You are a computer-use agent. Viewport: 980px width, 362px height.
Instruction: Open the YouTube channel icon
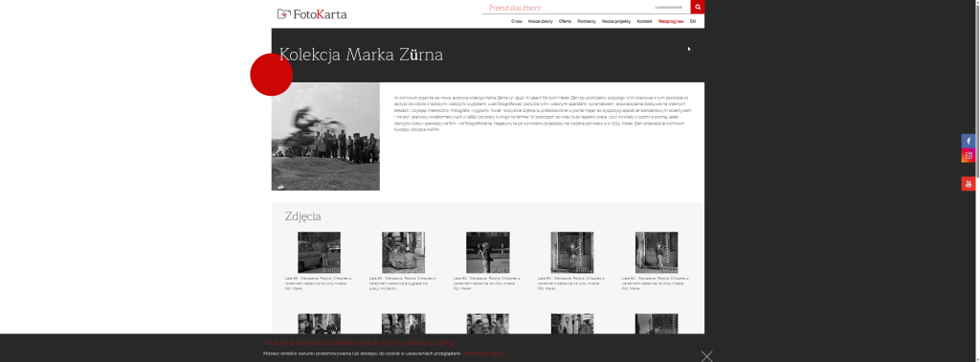(969, 184)
